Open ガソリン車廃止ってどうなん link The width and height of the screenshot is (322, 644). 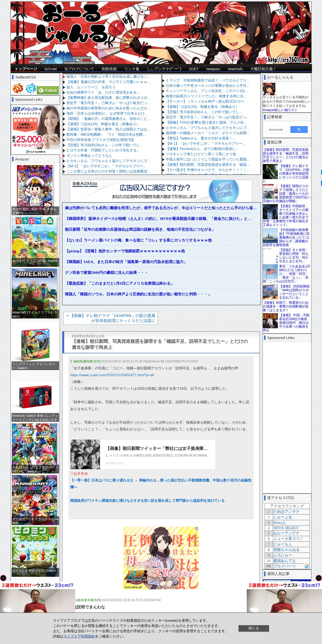click(x=89, y=155)
